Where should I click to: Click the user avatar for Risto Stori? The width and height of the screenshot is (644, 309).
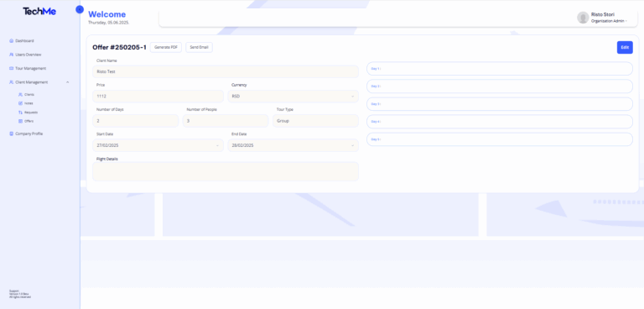(583, 18)
